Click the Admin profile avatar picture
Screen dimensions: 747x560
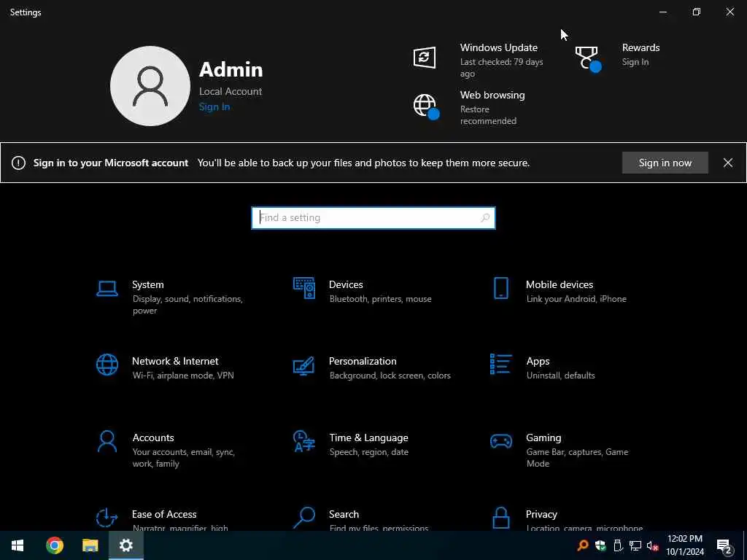pos(150,86)
